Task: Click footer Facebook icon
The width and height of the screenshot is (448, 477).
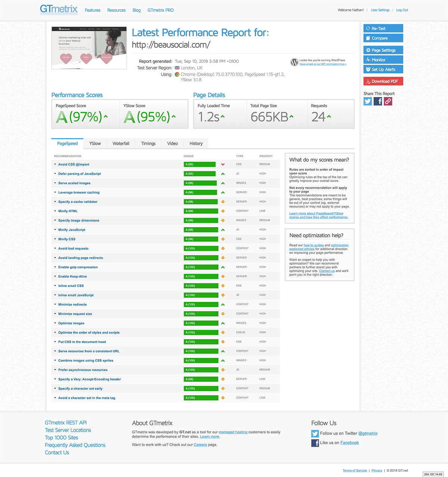Action: [x=315, y=443]
